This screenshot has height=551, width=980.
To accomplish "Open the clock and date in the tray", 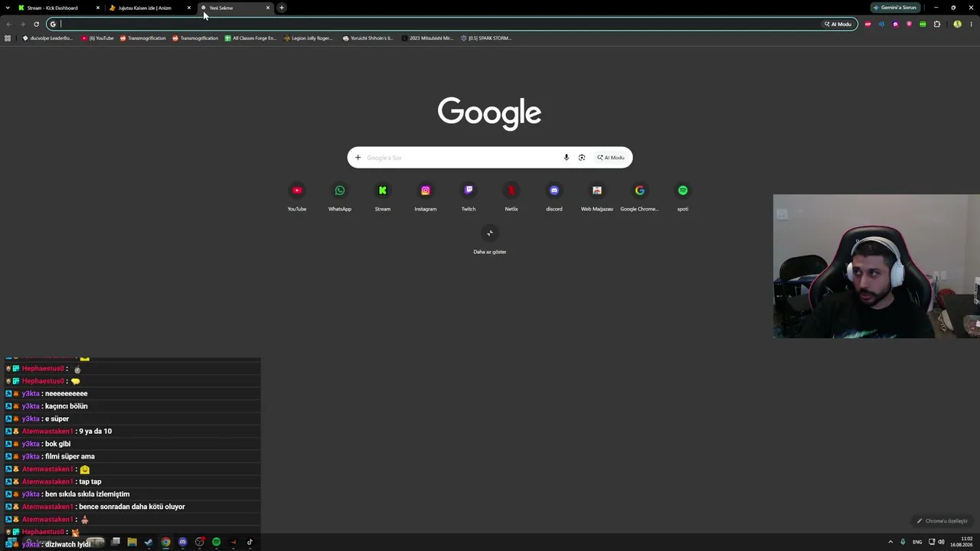I will pyautogui.click(x=962, y=542).
